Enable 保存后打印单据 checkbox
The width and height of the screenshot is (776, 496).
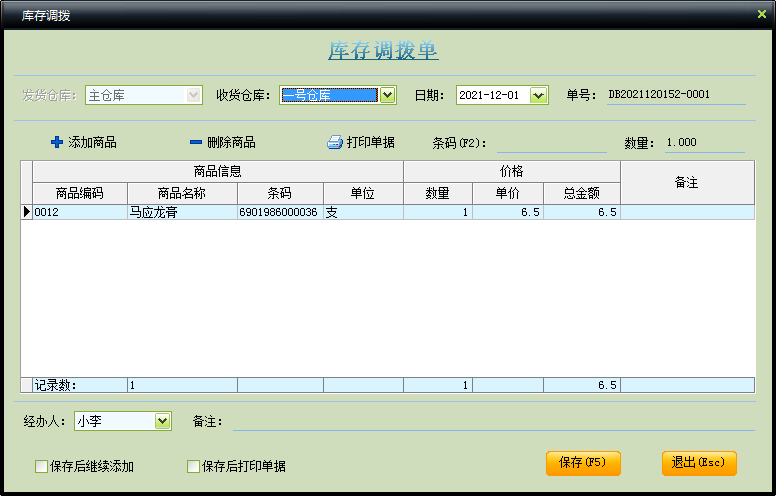194,466
